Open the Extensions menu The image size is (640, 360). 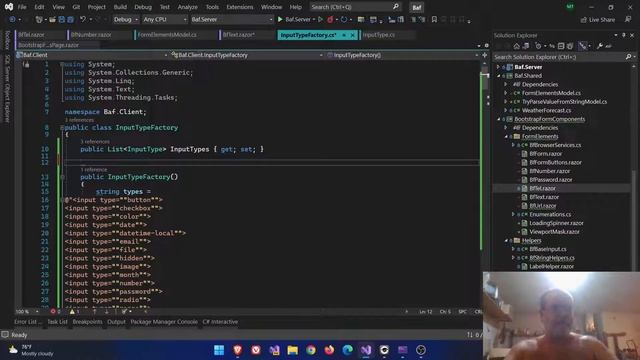point(239,7)
